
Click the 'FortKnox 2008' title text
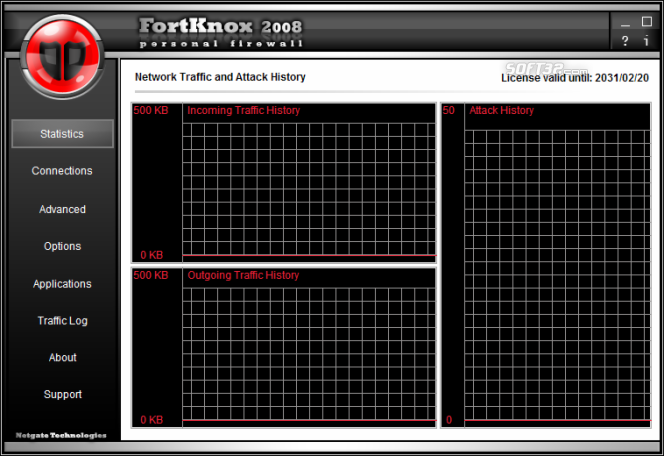click(x=220, y=26)
